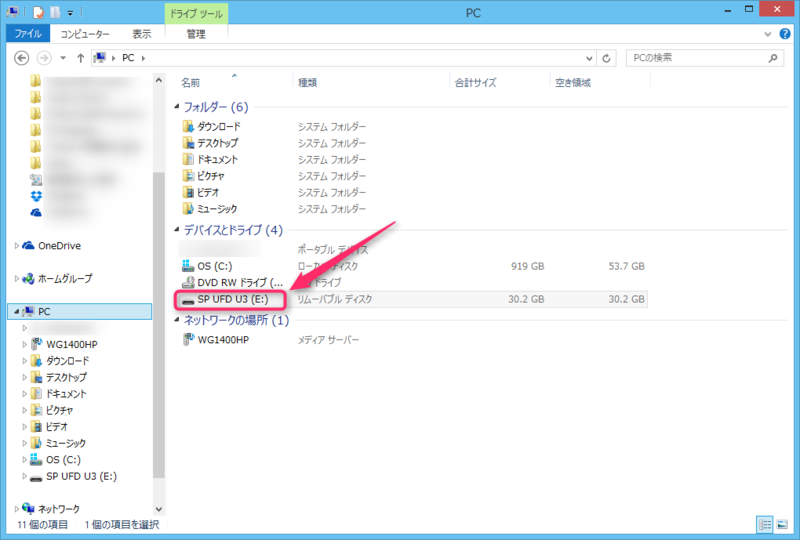Viewport: 800px width, 540px height.
Task: Select the ビデオ folder icon in list
Action: point(188,192)
